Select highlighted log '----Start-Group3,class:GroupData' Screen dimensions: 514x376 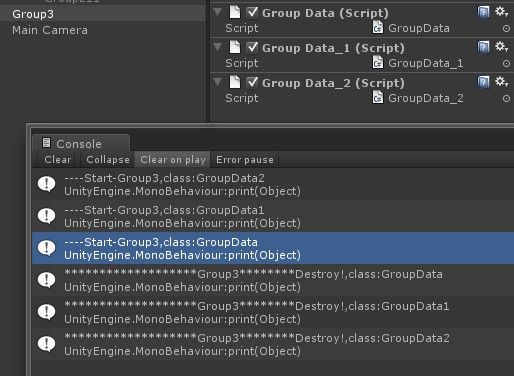click(x=273, y=248)
